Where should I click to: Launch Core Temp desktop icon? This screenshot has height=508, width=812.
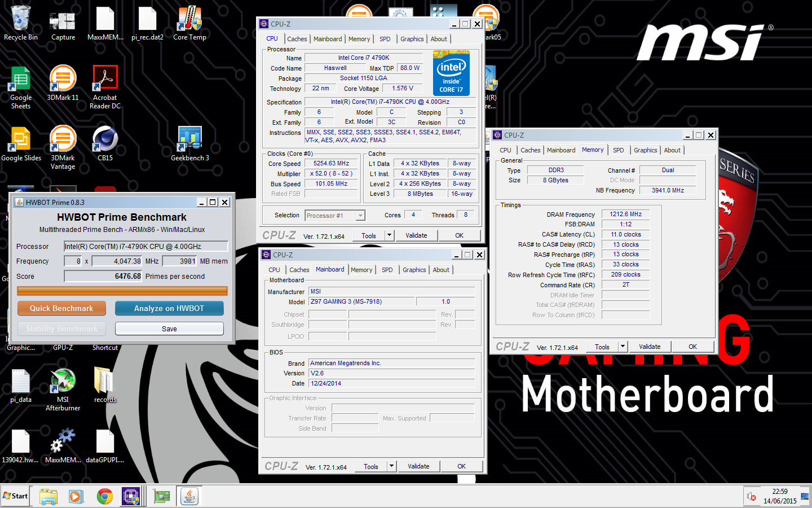(x=189, y=23)
